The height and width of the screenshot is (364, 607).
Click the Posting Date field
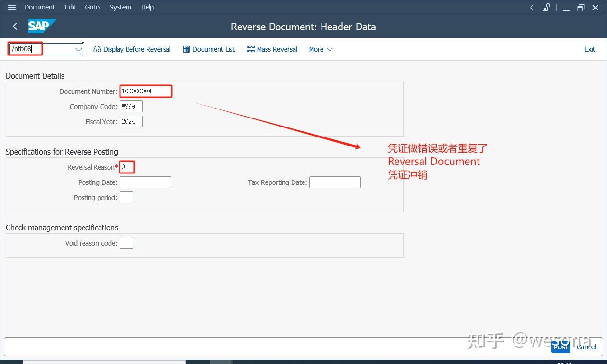tap(145, 182)
